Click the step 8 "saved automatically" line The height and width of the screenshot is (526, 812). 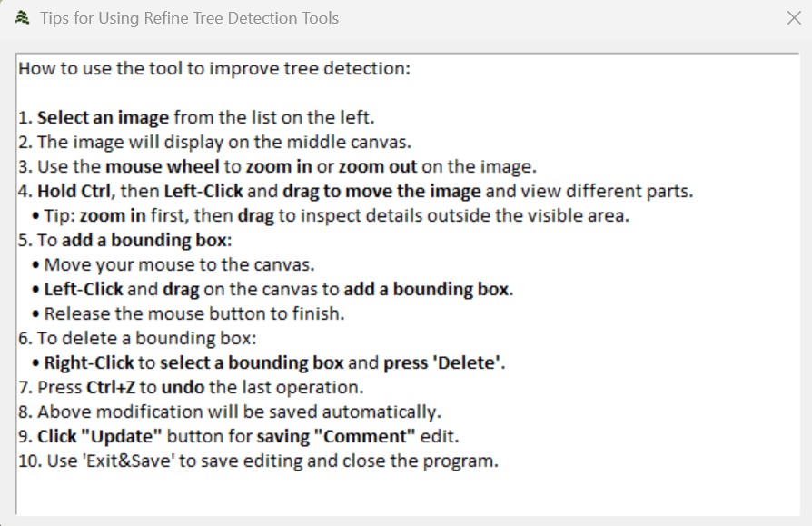click(230, 412)
